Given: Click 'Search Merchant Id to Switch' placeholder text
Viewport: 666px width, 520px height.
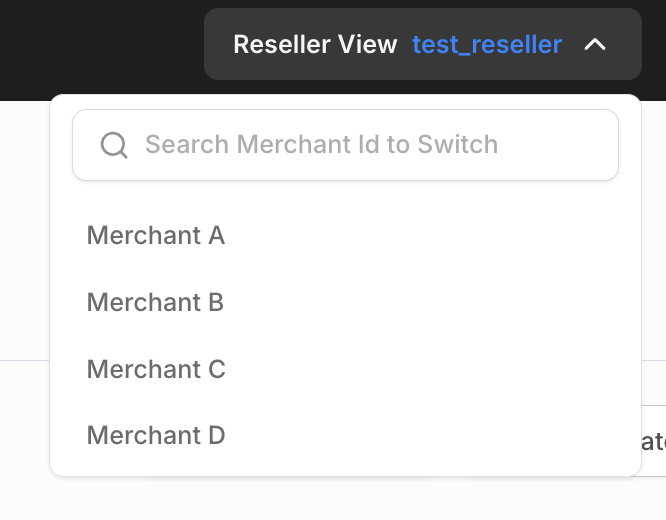Looking at the screenshot, I should [321, 145].
